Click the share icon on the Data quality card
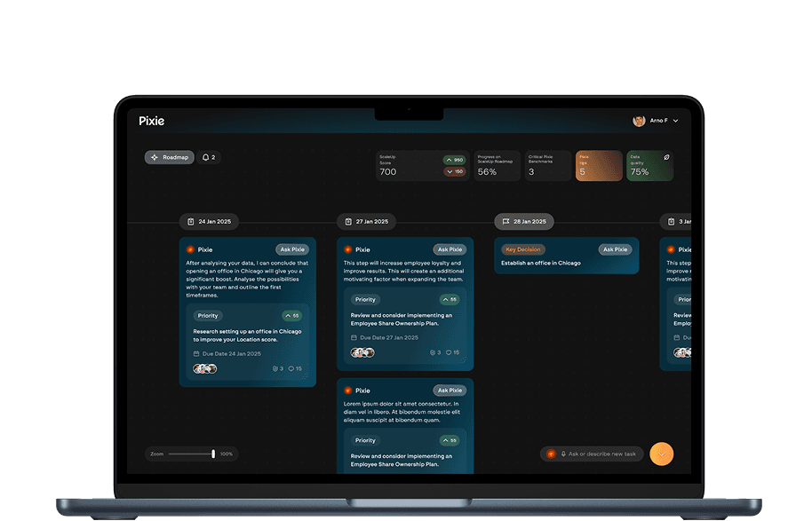Image resolution: width=812 pixels, height=521 pixels. (x=666, y=158)
